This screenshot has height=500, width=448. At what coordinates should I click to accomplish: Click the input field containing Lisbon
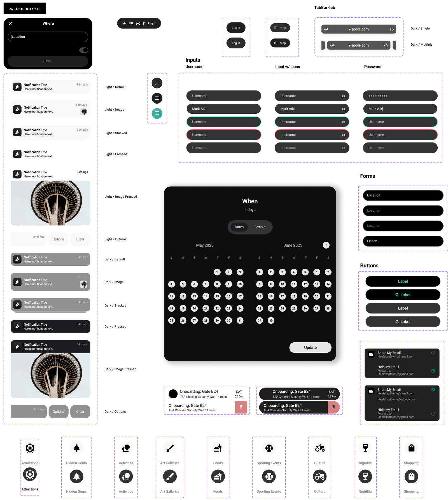(x=403, y=241)
